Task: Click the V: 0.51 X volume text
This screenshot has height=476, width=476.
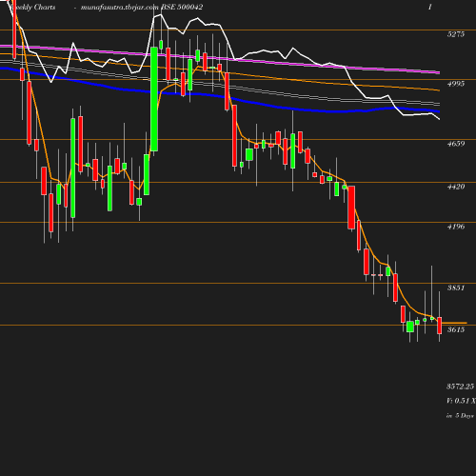Action: [461, 401]
